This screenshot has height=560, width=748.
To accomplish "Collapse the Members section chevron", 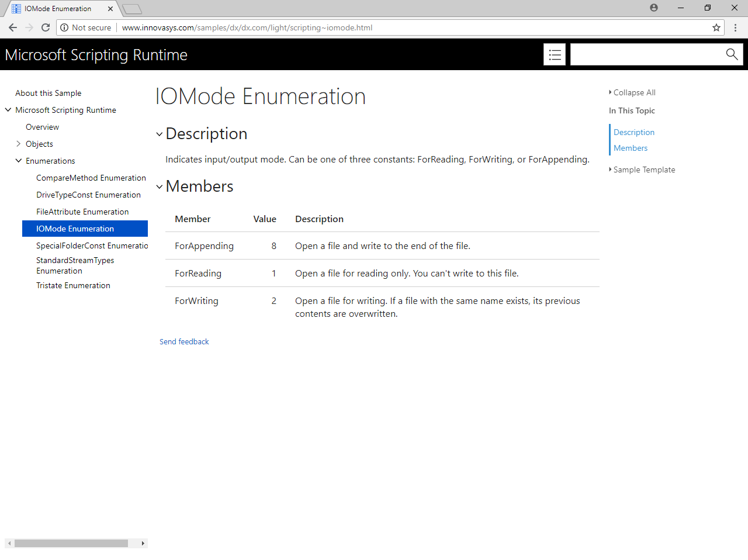I will point(159,187).
